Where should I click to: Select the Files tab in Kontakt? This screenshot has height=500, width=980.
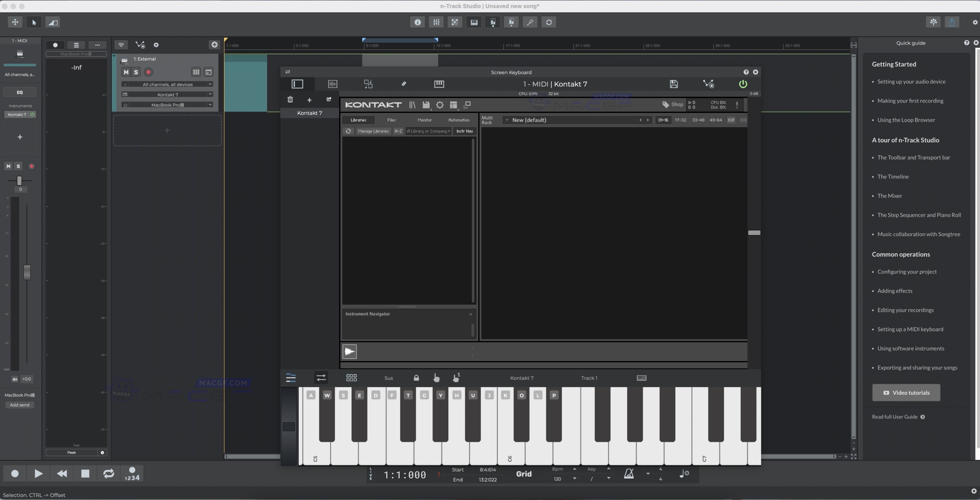(x=391, y=120)
